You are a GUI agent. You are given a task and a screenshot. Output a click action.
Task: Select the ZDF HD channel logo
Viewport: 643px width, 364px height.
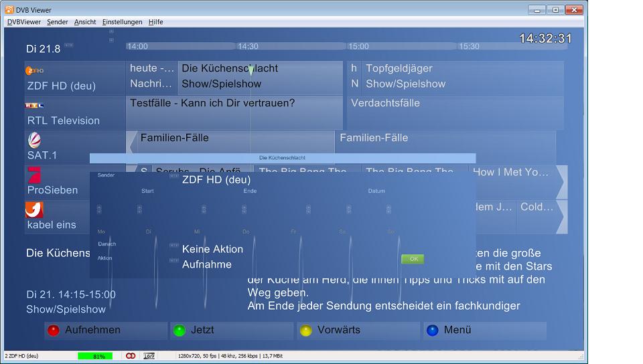tap(35, 70)
